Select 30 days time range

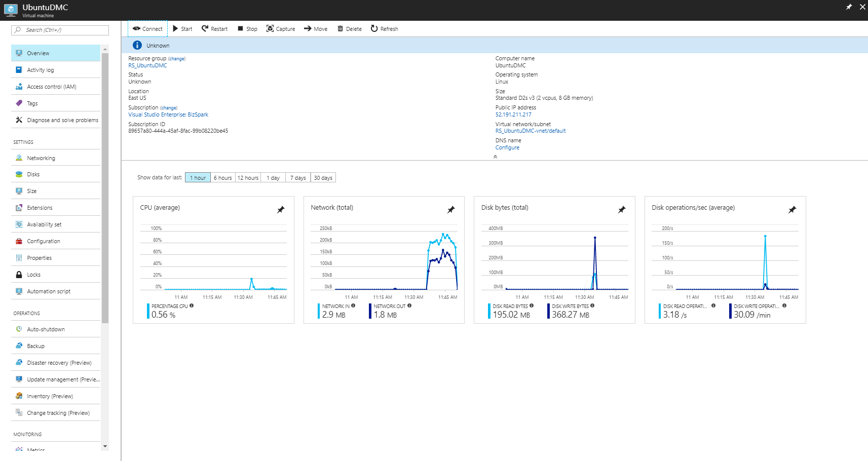323,178
